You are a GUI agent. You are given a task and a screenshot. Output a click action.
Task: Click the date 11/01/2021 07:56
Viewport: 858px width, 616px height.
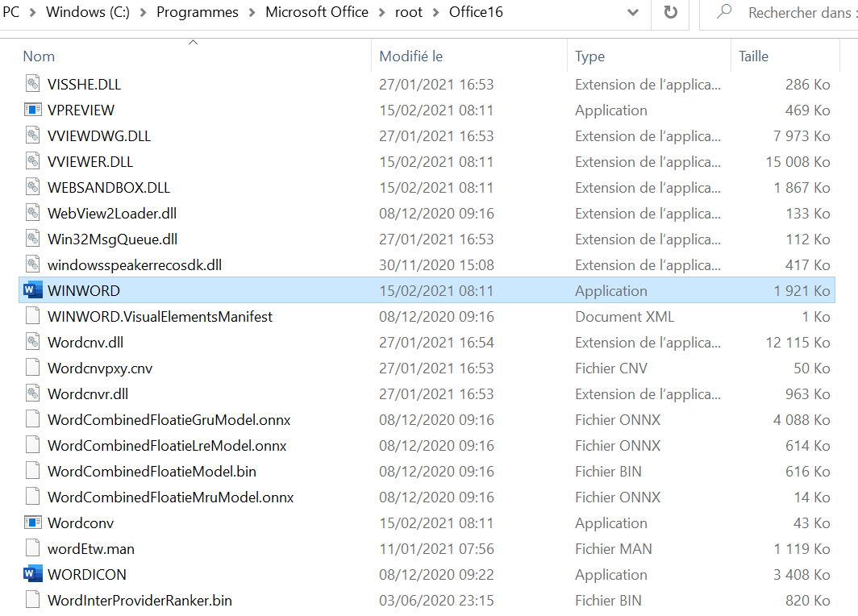[437, 549]
